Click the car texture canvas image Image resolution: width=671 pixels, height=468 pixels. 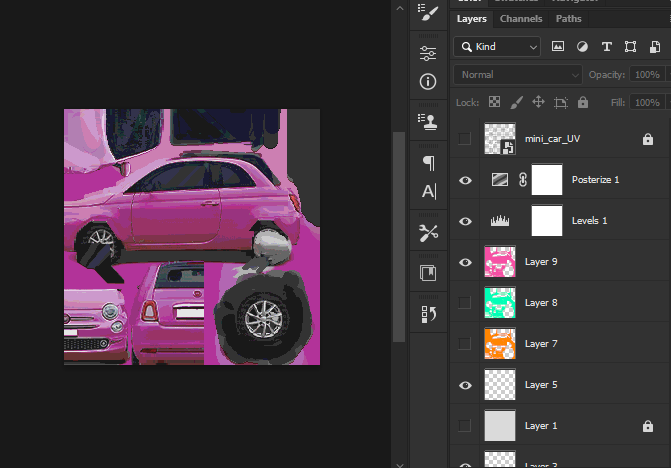pos(192,237)
